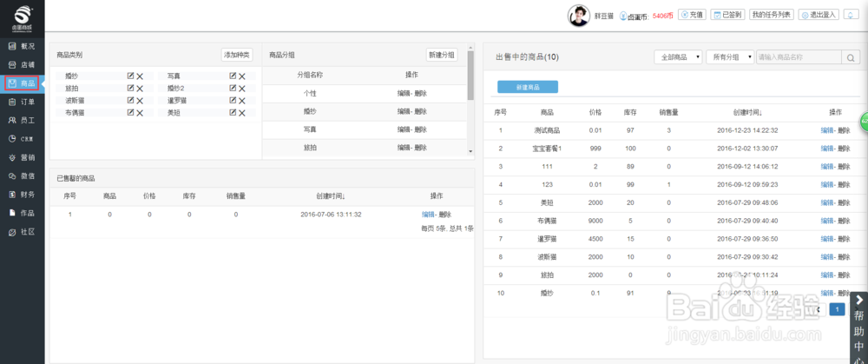Viewport: 868px width, 364px height.
Task: Open 员工 staff section in sidebar
Action: (23, 120)
